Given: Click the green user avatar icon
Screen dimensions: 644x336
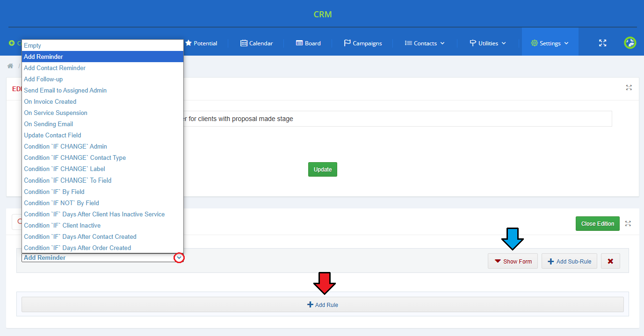Looking at the screenshot, I should pyautogui.click(x=630, y=43).
